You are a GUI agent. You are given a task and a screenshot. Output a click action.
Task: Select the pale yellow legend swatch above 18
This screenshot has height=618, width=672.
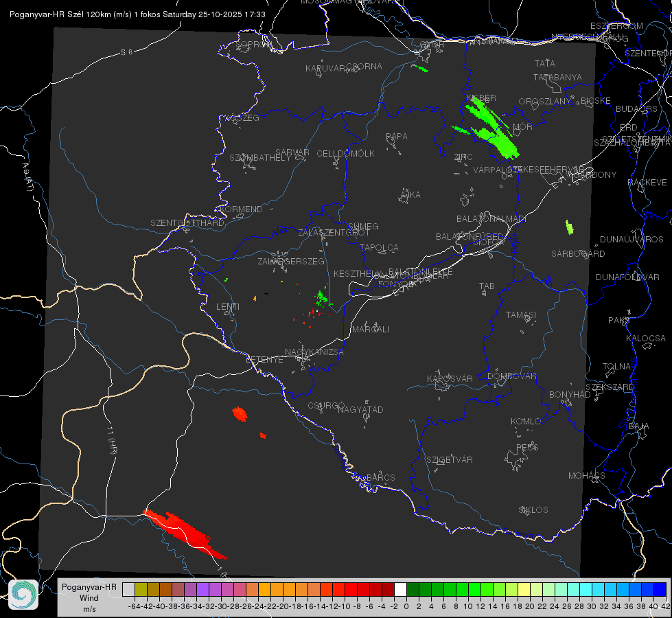tap(524, 589)
